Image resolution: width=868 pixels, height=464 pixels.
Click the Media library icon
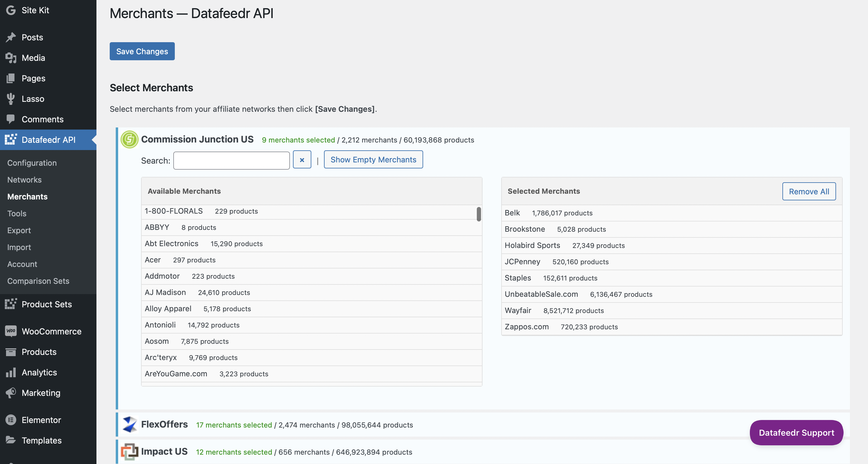pos(11,58)
